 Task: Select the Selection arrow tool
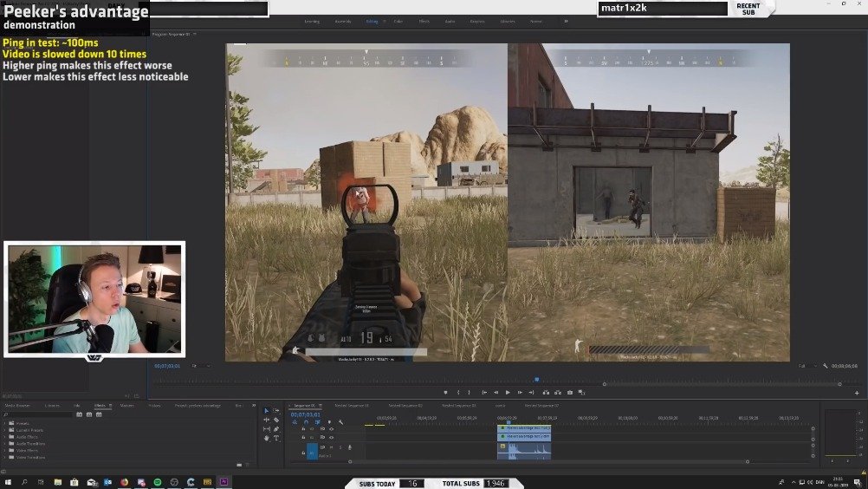click(267, 411)
